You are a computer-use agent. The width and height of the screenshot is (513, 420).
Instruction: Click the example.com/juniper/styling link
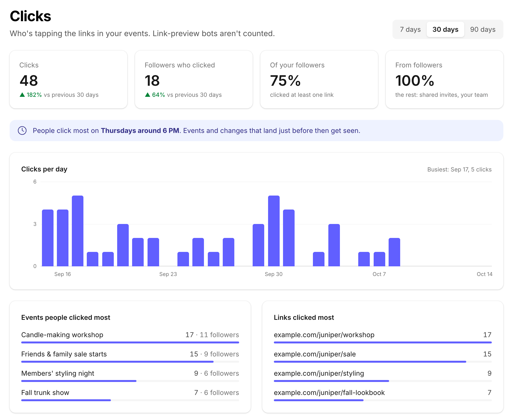pyautogui.click(x=319, y=374)
